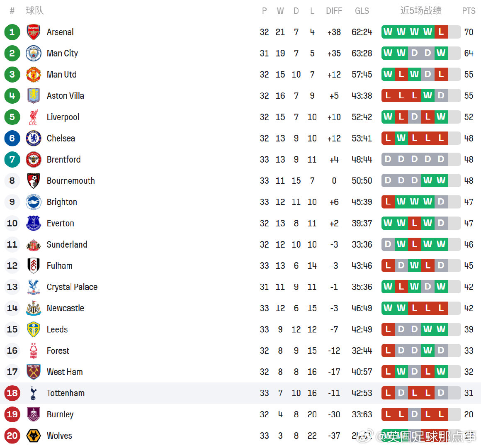Sort by the DIFF column header

point(334,11)
